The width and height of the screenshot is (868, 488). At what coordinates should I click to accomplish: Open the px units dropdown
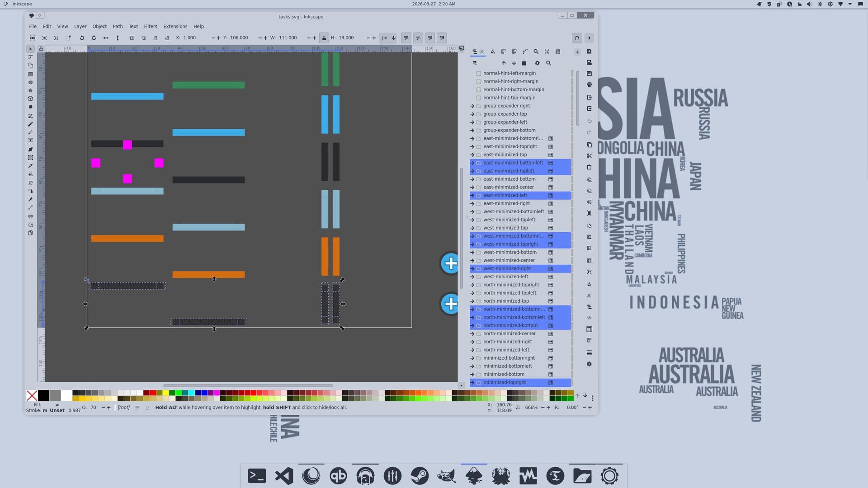click(388, 38)
